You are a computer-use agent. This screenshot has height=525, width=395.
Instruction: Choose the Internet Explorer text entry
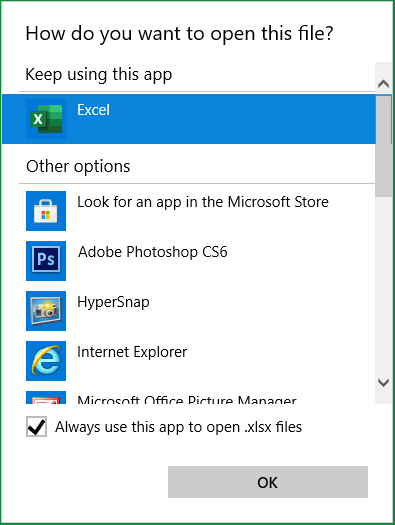pyautogui.click(x=132, y=352)
